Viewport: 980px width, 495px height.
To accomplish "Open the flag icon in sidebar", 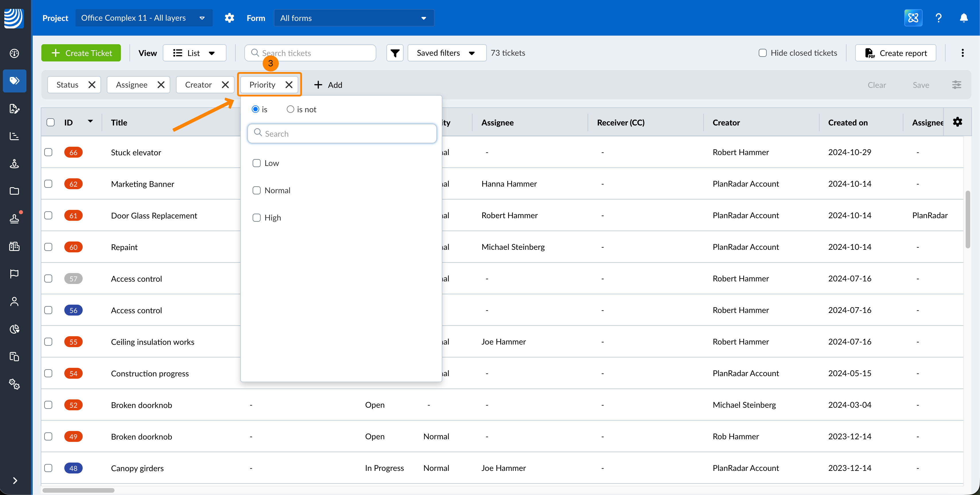I will [x=14, y=274].
